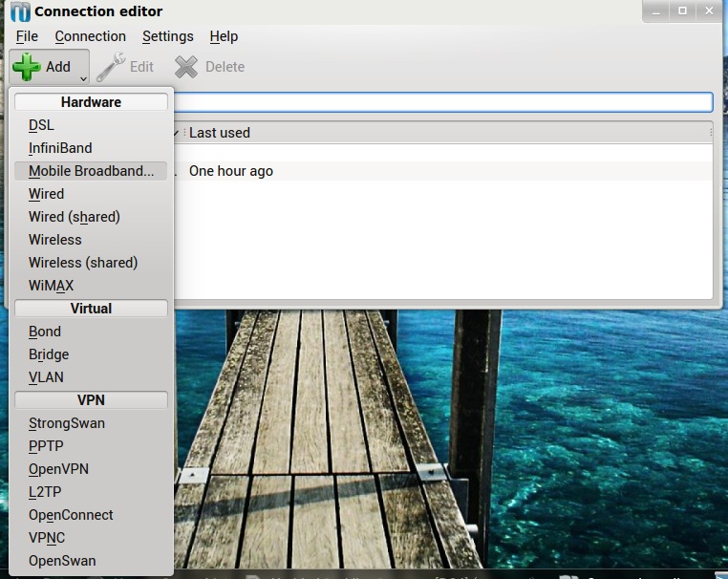The image size is (728, 579).
Task: Click the Last used column header
Action: (220, 133)
